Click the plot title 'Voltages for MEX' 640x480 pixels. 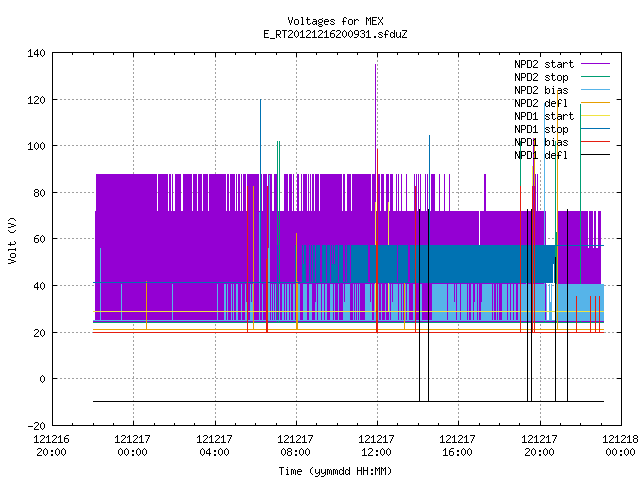click(x=335, y=21)
